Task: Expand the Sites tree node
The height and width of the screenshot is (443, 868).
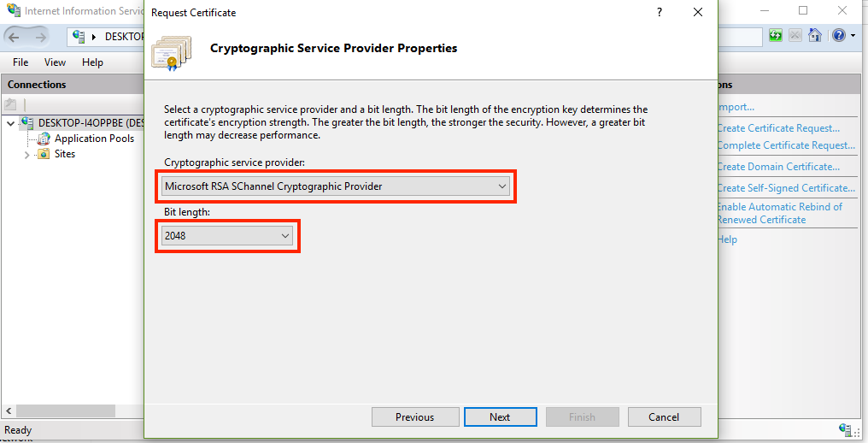Action: tap(27, 155)
